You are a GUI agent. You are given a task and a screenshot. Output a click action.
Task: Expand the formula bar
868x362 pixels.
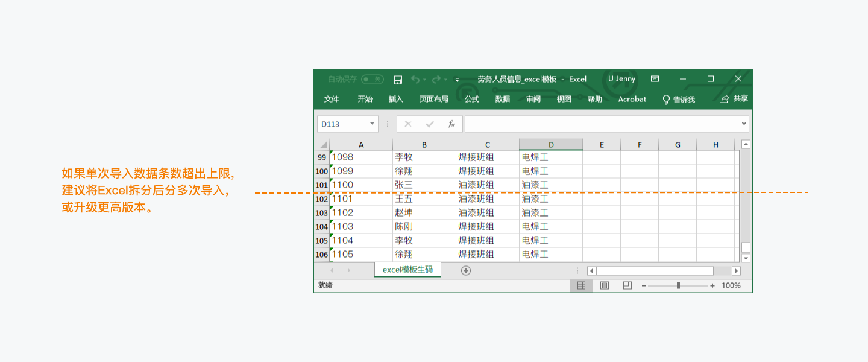pos(744,124)
